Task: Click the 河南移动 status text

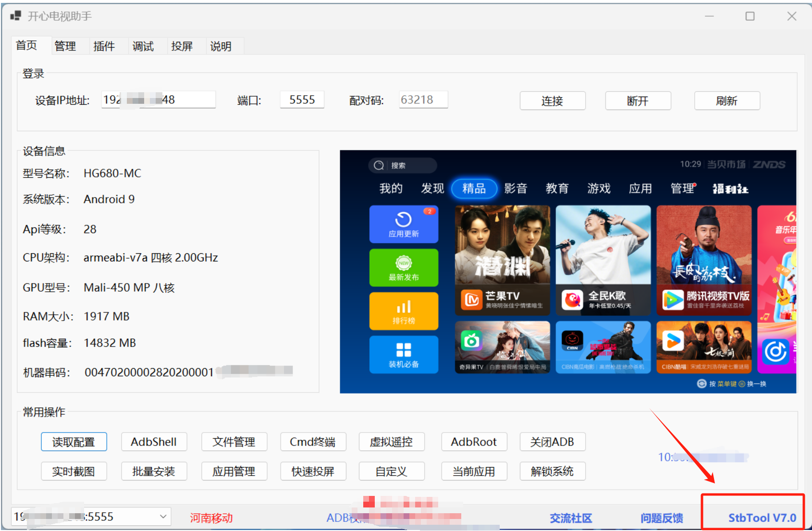Action: pyautogui.click(x=211, y=518)
